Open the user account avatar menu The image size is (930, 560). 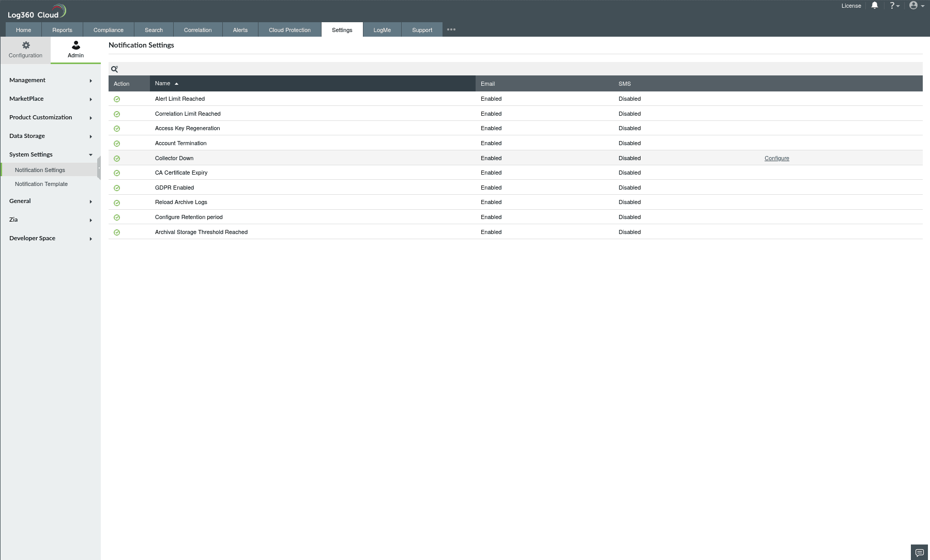pyautogui.click(x=917, y=6)
